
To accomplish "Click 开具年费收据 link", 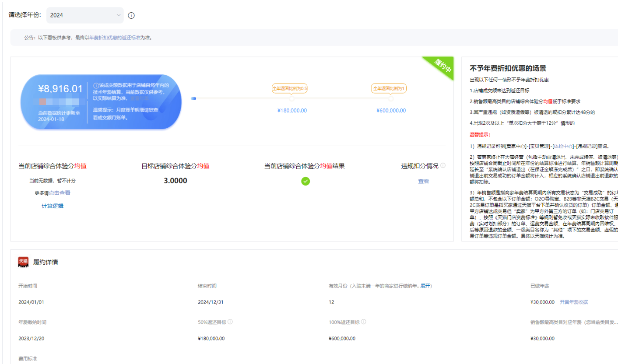I will [574, 302].
